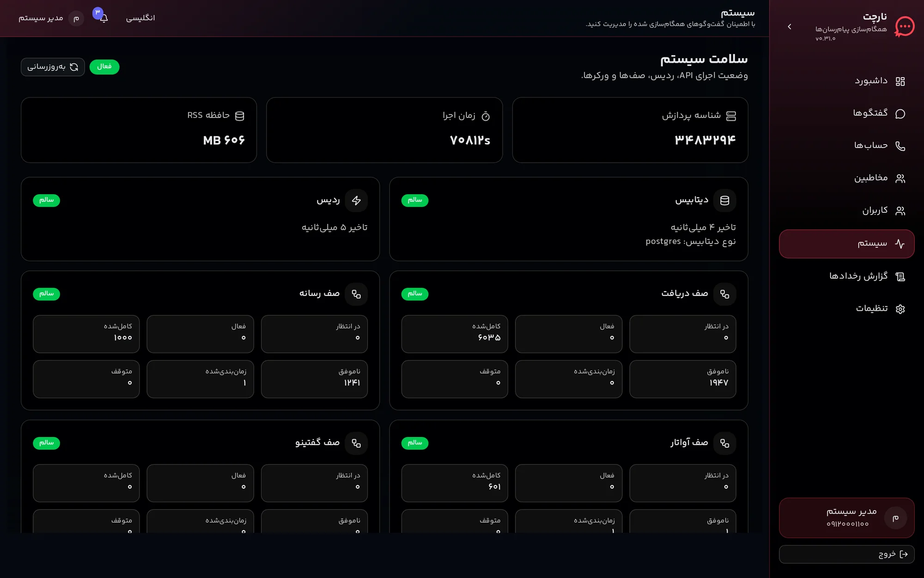Click the process ID value ۳۴۸۳۲۹۴

pos(705,140)
